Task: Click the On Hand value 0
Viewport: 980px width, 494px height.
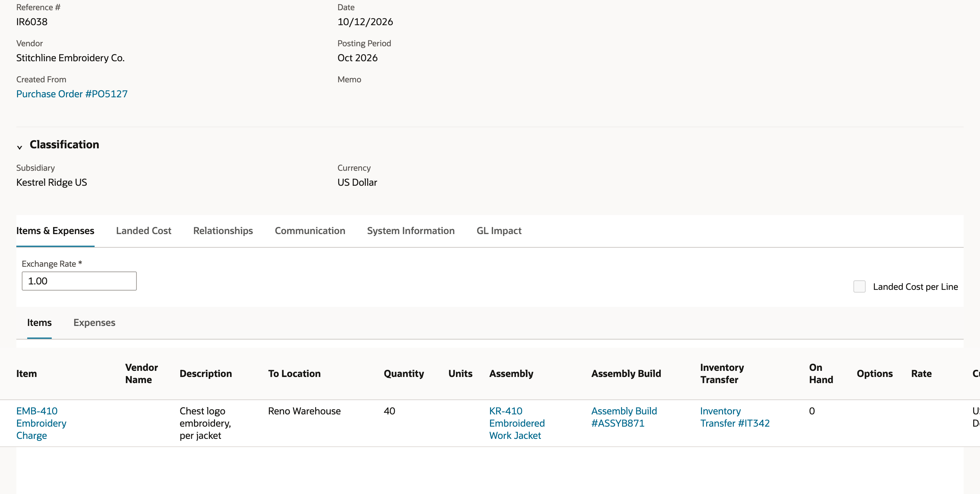Action: click(812, 411)
